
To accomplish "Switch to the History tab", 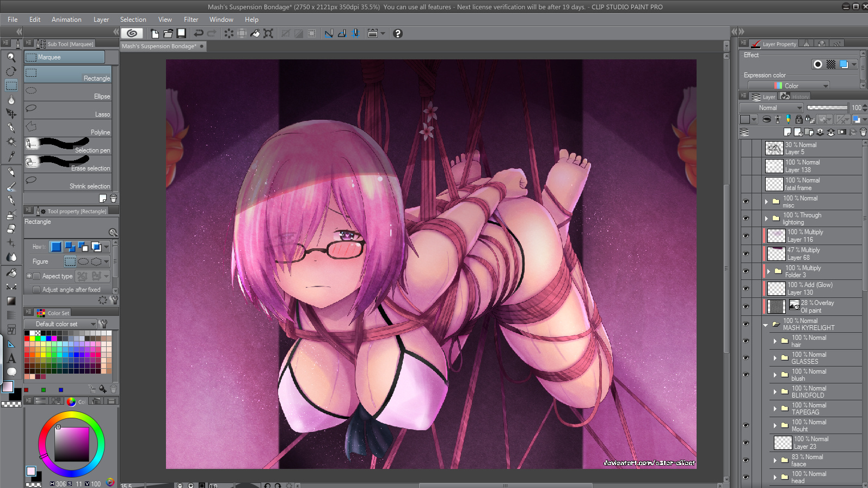I will [x=795, y=96].
